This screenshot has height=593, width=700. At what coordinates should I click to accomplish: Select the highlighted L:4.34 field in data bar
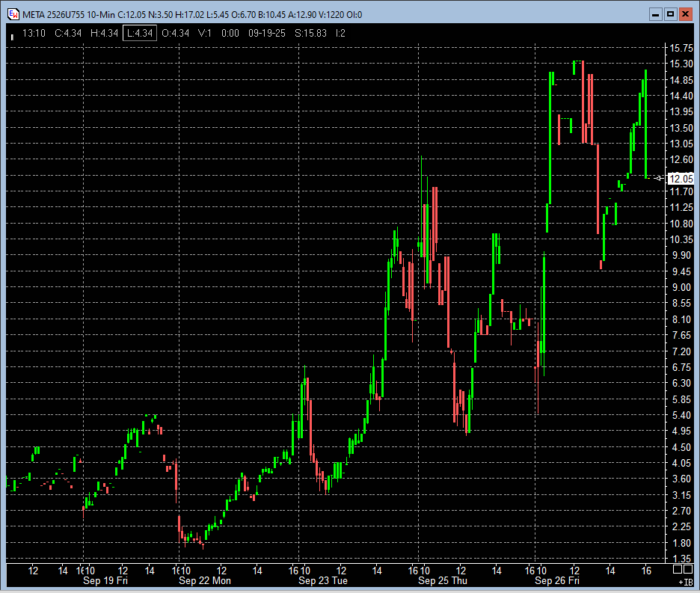[140, 33]
